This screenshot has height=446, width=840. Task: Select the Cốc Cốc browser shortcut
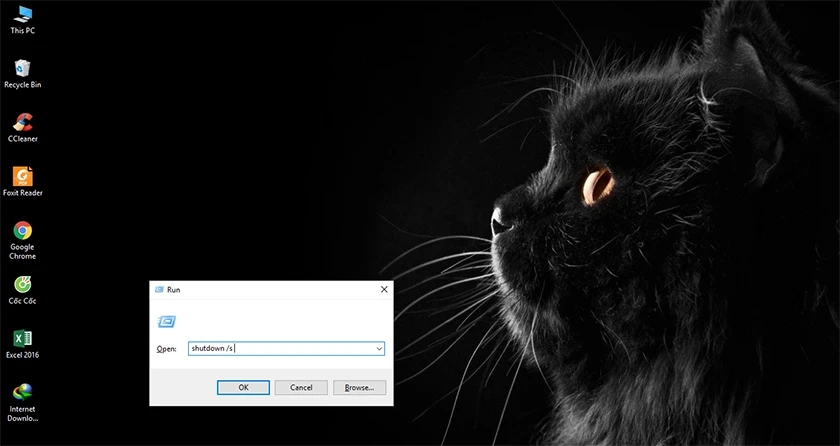point(22,290)
